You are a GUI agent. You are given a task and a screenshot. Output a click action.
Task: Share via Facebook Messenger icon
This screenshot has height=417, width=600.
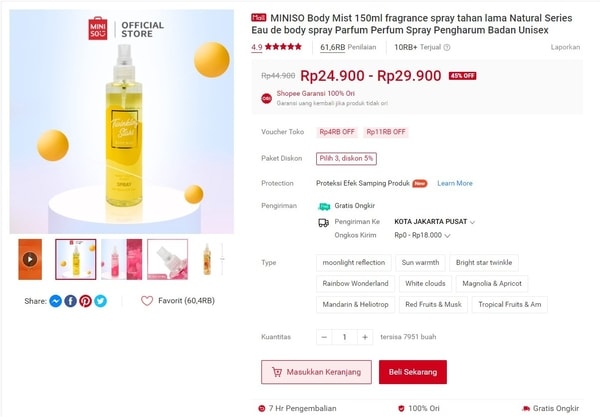pyautogui.click(x=55, y=301)
